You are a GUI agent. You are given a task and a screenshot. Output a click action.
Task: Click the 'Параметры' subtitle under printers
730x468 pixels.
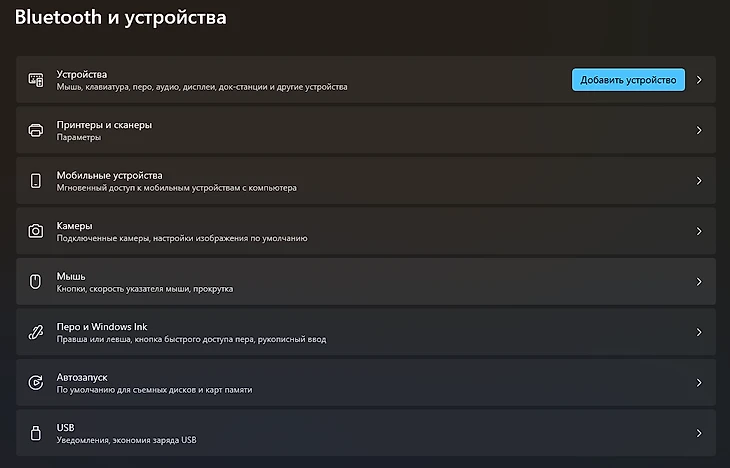click(x=79, y=137)
